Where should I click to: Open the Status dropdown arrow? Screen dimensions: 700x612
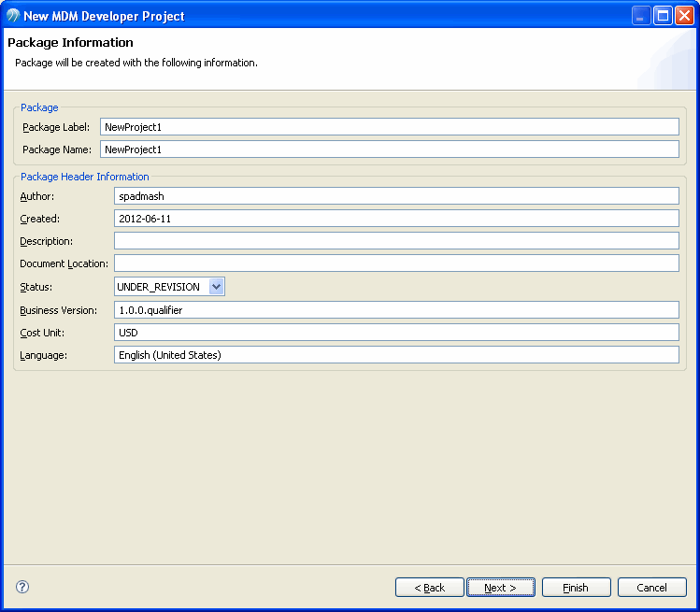217,287
